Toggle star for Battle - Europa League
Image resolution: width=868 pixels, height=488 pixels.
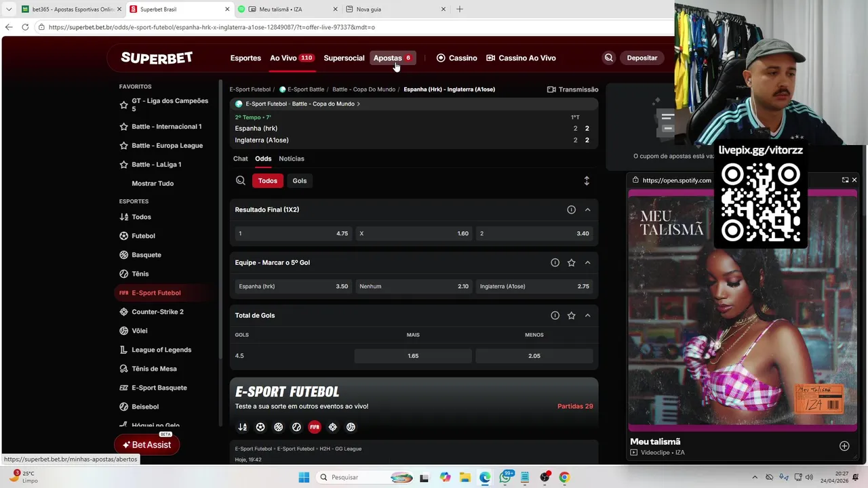pos(123,146)
